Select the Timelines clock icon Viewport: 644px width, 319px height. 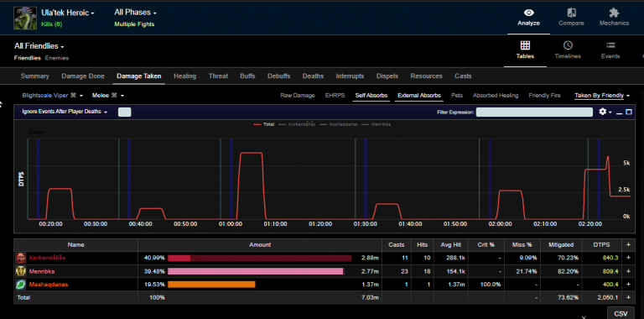[568, 45]
